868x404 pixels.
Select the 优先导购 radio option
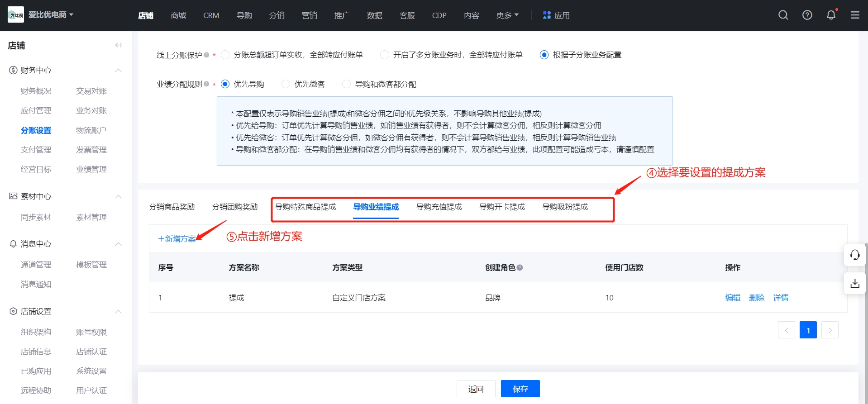pyautogui.click(x=225, y=84)
